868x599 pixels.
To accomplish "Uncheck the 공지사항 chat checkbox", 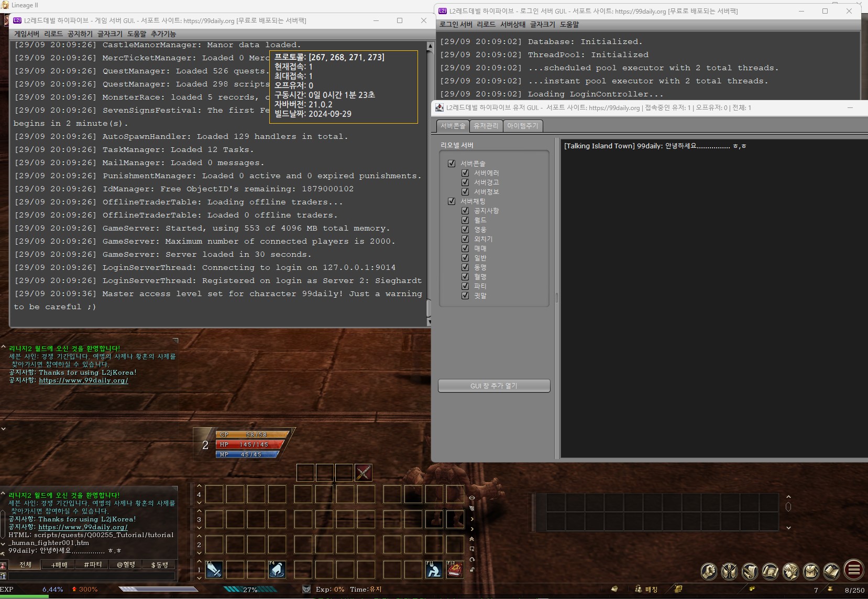I will (465, 211).
